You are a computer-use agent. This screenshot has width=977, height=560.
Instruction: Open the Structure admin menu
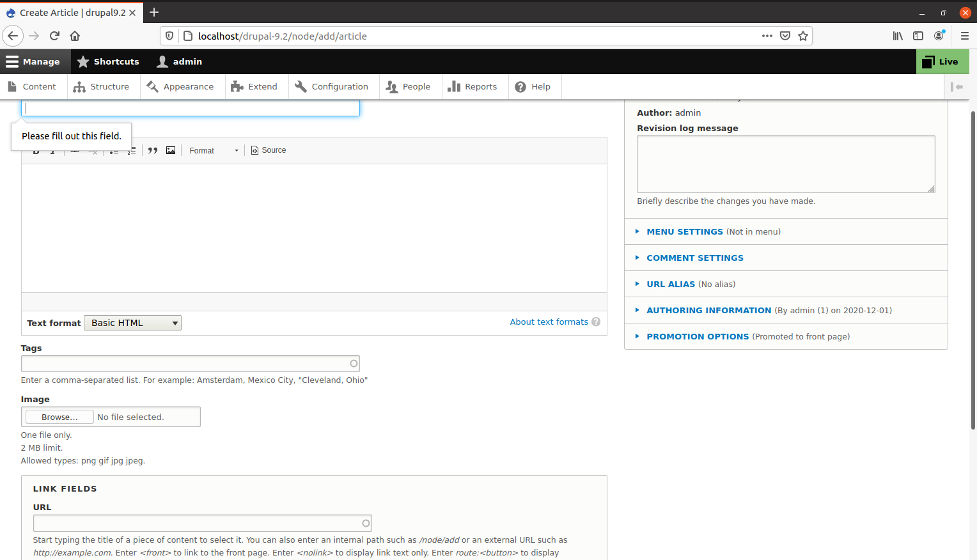pos(101,87)
